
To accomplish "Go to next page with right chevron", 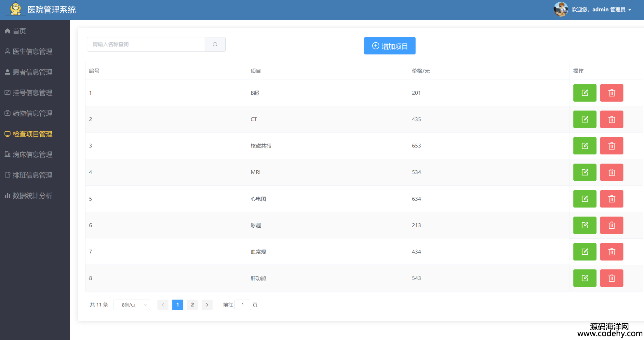I will pyautogui.click(x=207, y=305).
